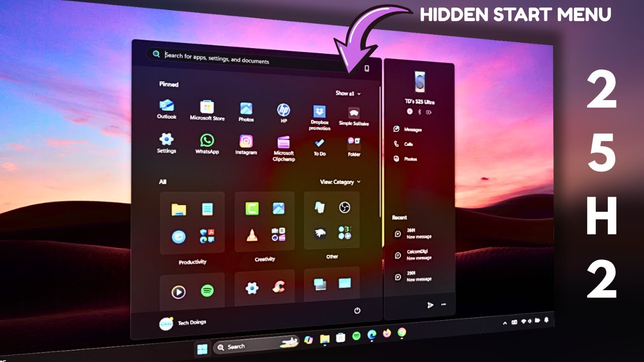Open the recent message from 2901
The width and height of the screenshot is (644, 362).
pos(413,276)
